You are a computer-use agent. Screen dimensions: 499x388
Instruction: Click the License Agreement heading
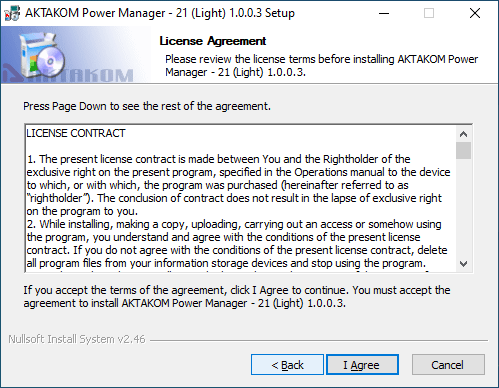213,41
